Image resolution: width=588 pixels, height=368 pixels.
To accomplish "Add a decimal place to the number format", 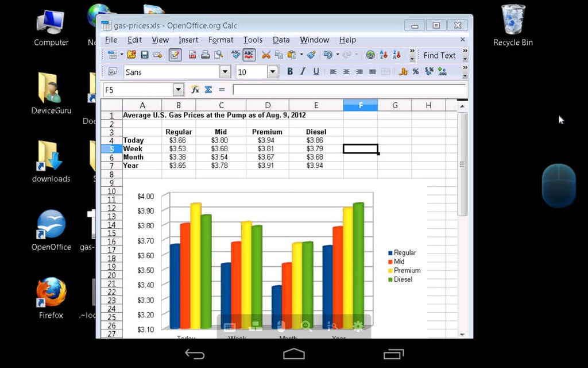I will pyautogui.click(x=442, y=72).
